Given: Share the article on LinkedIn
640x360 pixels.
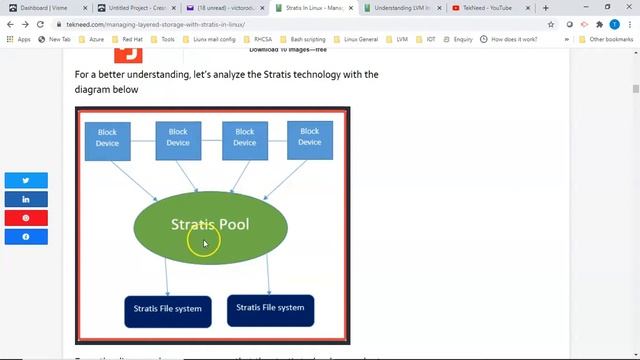Looking at the screenshot, I should [x=26, y=199].
